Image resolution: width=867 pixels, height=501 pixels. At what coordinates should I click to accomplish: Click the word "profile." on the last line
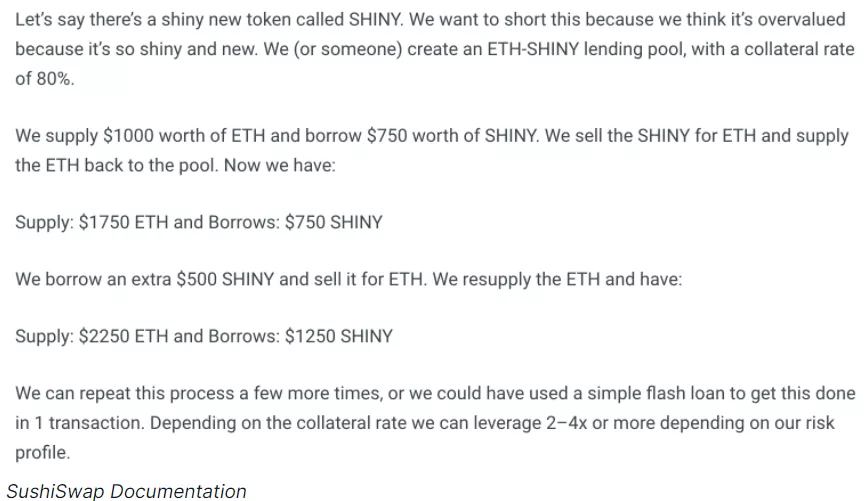pyautogui.click(x=43, y=452)
